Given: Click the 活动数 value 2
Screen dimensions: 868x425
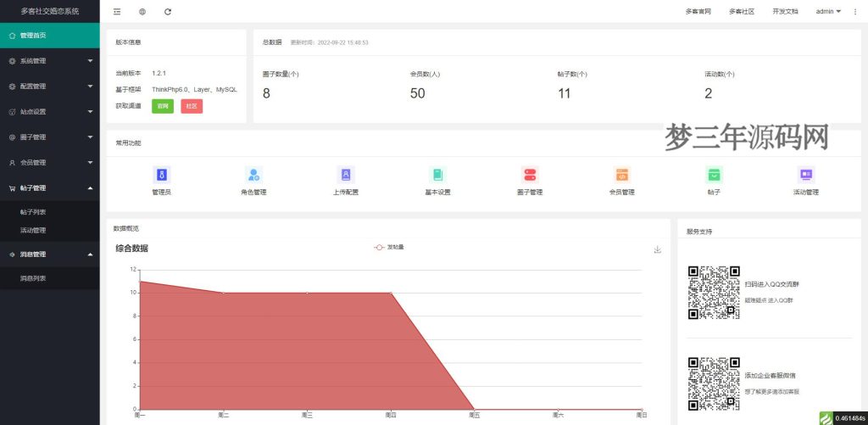Looking at the screenshot, I should [x=709, y=93].
